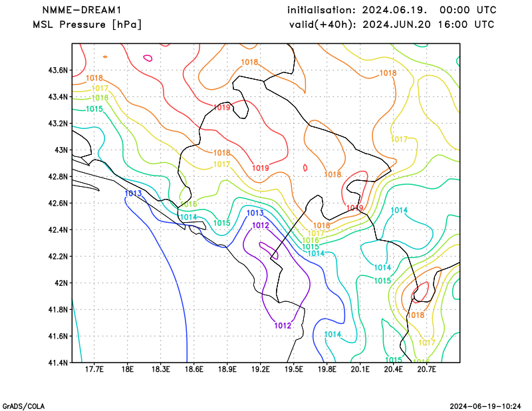This screenshot has height=411, width=532.
Task: Select the 19.8E longitude axis label
Action: (327, 369)
